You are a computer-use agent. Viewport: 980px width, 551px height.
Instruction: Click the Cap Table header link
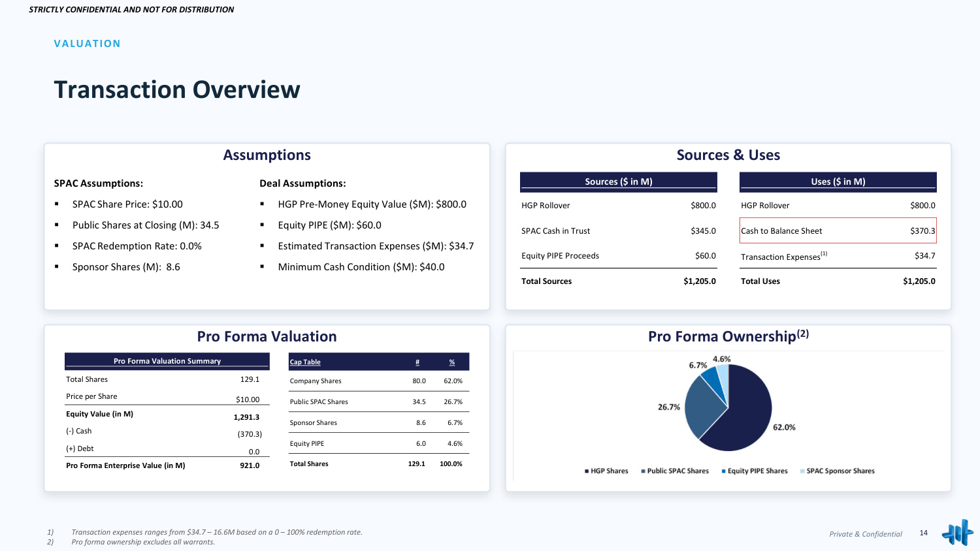[305, 362]
